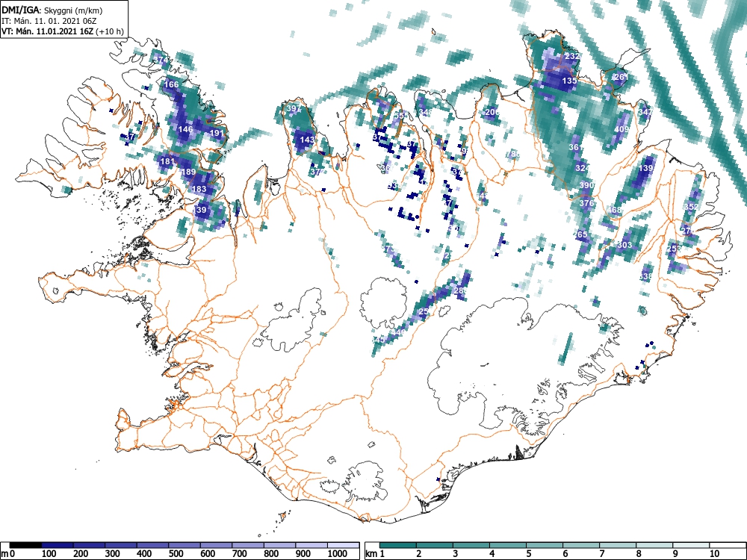Click the 'VT: Mán. 11.01.2021 16Z' line
Screen dimensions: 747x560
47,32
